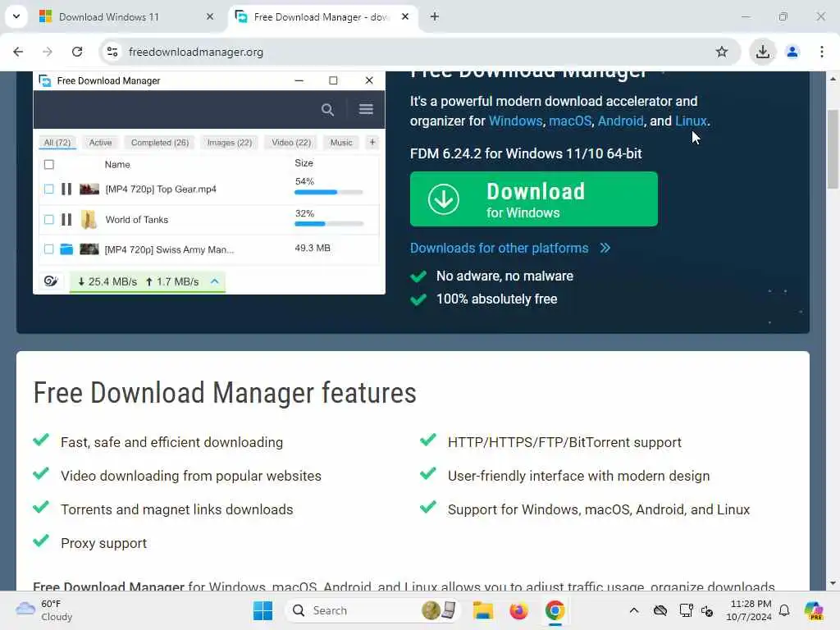Select the Images (22) filter tab
This screenshot has height=630, width=840.
(x=230, y=143)
